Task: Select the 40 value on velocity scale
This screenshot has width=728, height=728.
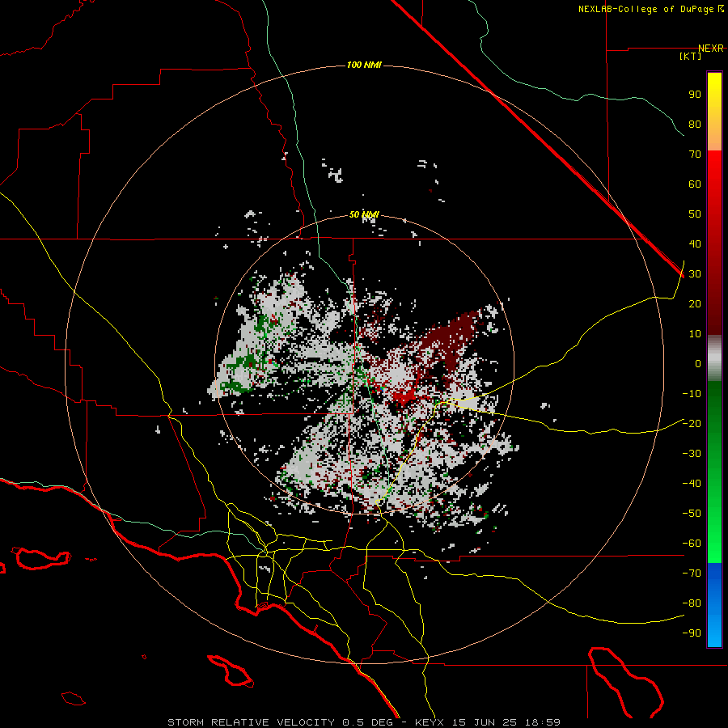Action: click(x=695, y=243)
